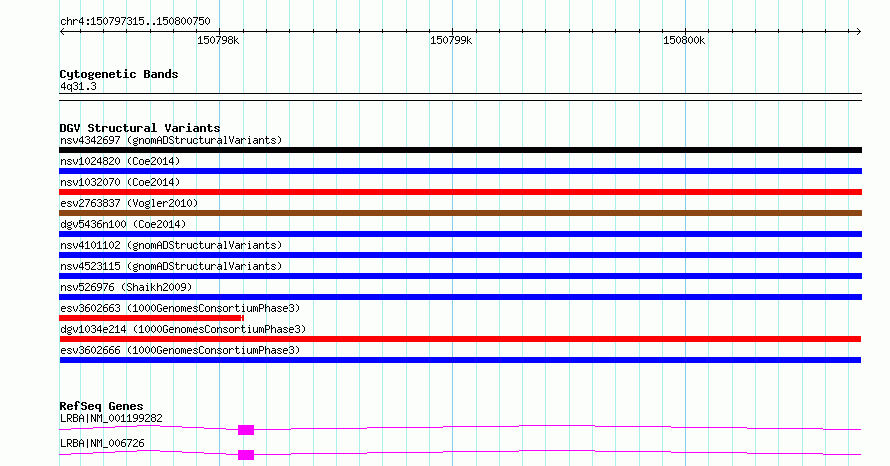890x466 pixels.
Task: Click the dgv5436n100 (Coe2014) blue bar
Action: point(460,234)
